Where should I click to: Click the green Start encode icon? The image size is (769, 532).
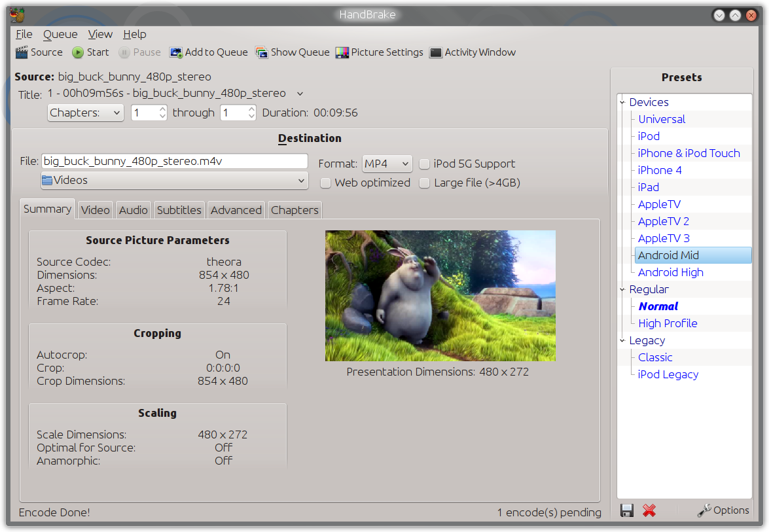(77, 52)
